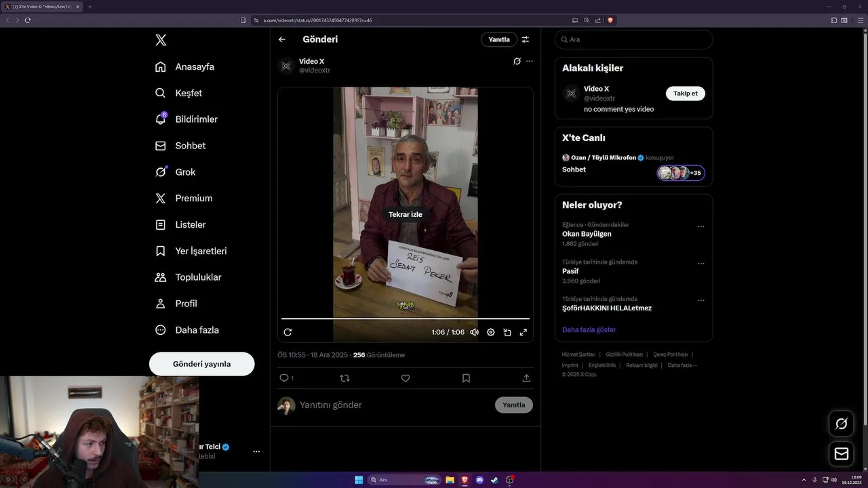Click the Grok icon on the Video X post
This screenshot has width=868, height=488.
(x=517, y=61)
